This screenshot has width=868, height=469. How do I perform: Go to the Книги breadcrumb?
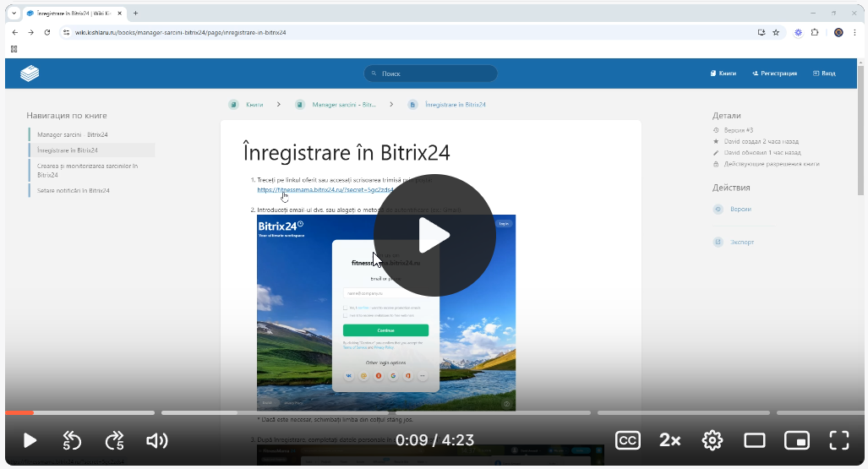[x=247, y=105]
